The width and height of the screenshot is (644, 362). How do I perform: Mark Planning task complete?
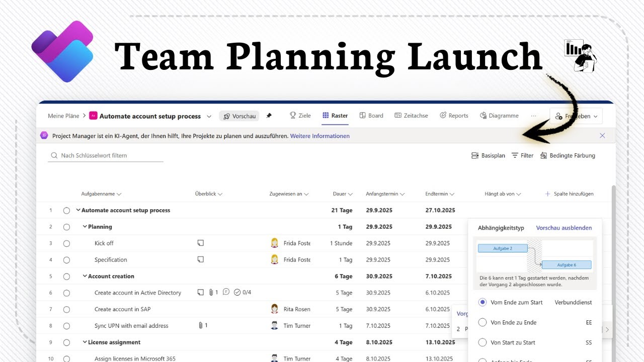[66, 227]
